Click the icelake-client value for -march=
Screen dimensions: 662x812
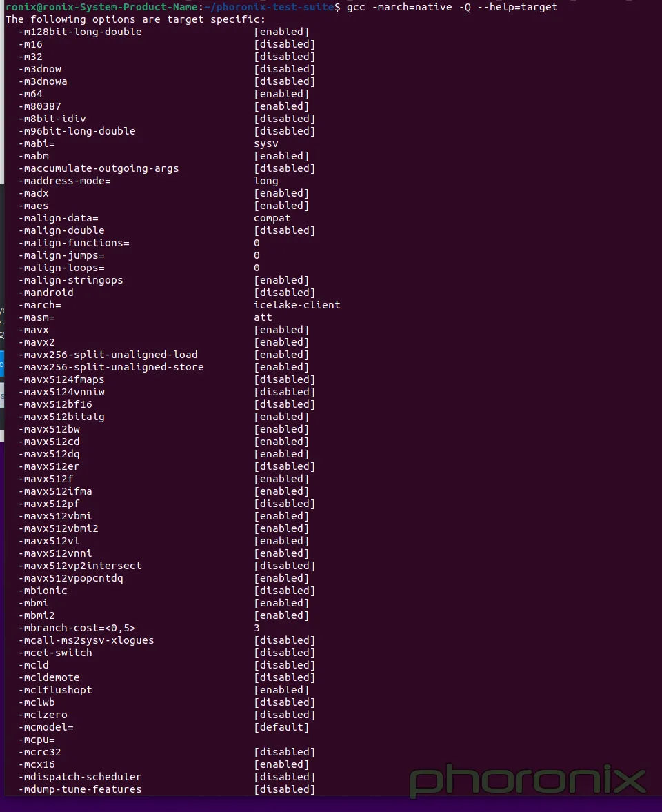click(297, 305)
